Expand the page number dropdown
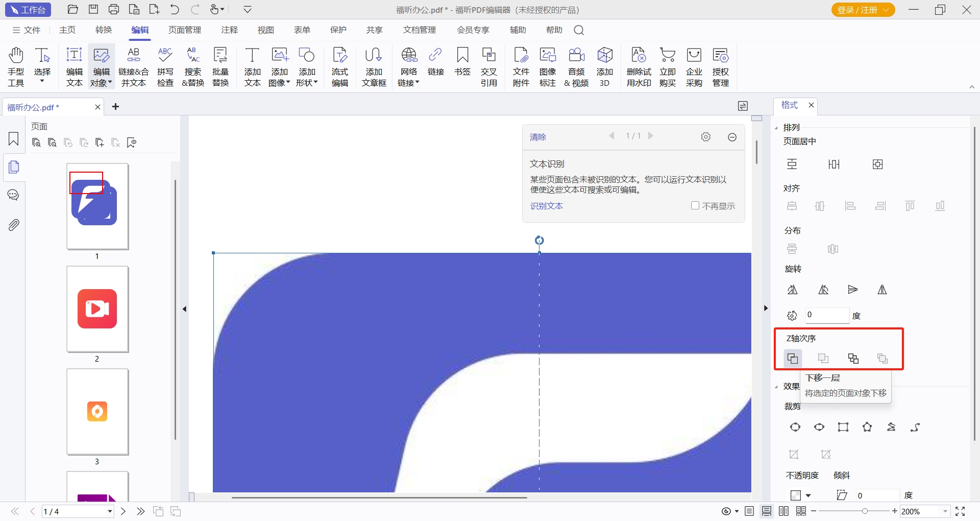980x521 pixels. pos(110,511)
